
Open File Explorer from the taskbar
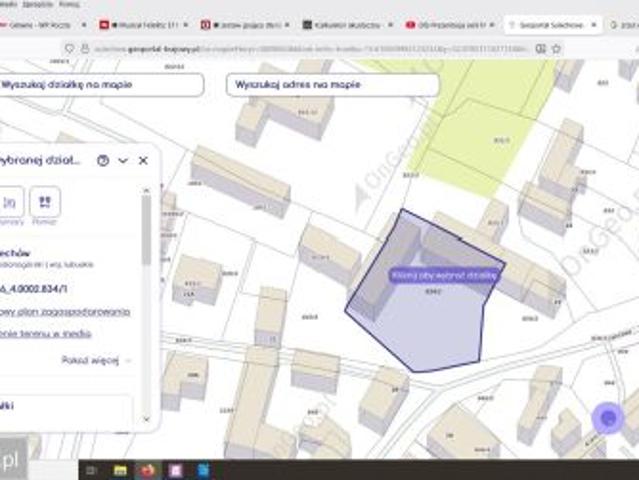click(120, 469)
